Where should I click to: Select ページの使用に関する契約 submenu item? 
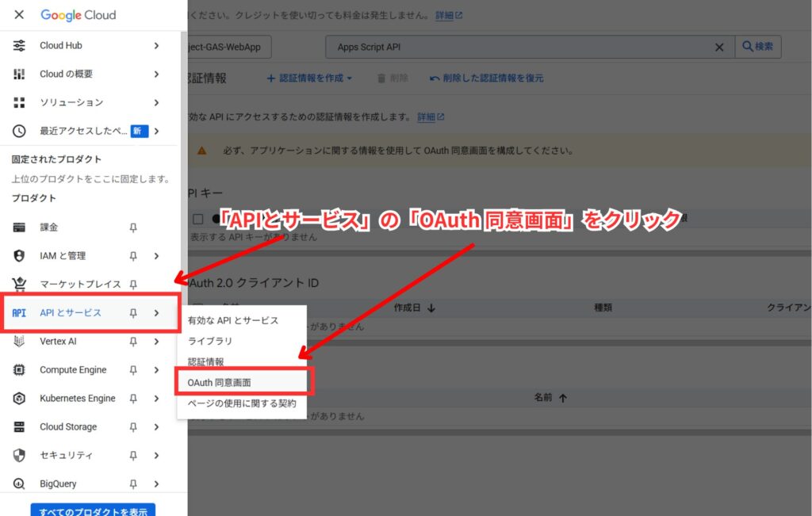pyautogui.click(x=241, y=403)
